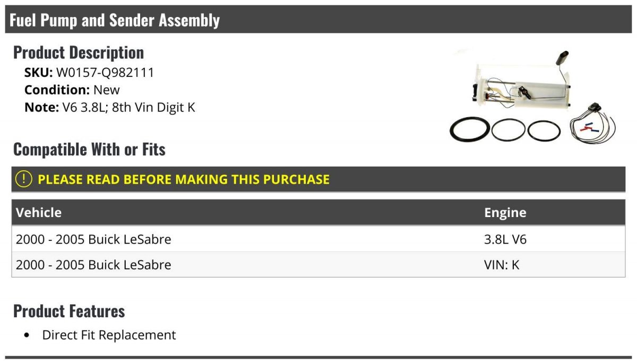The width and height of the screenshot is (637, 364).
Task: Click the middle thin O-ring gasket image
Action: click(508, 129)
